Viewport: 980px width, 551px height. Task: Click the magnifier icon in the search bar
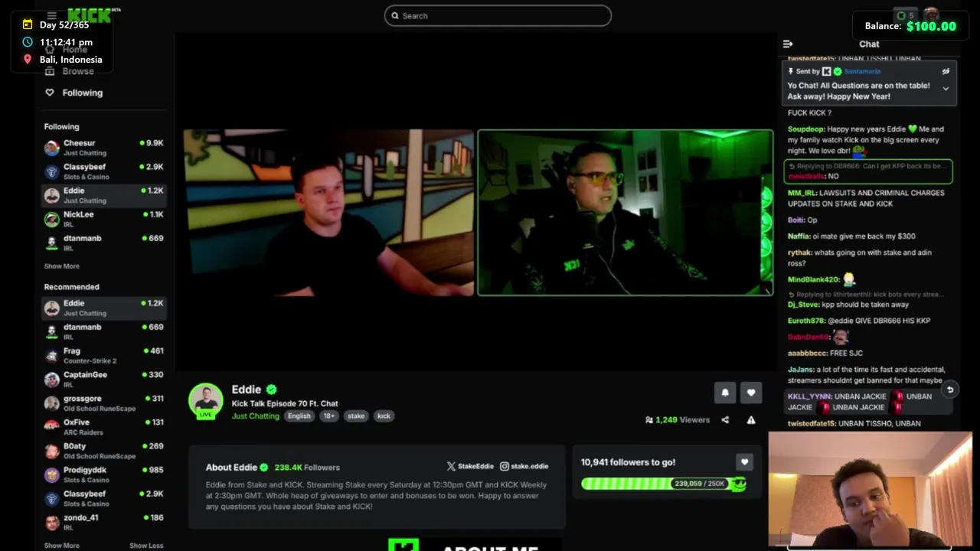click(395, 15)
